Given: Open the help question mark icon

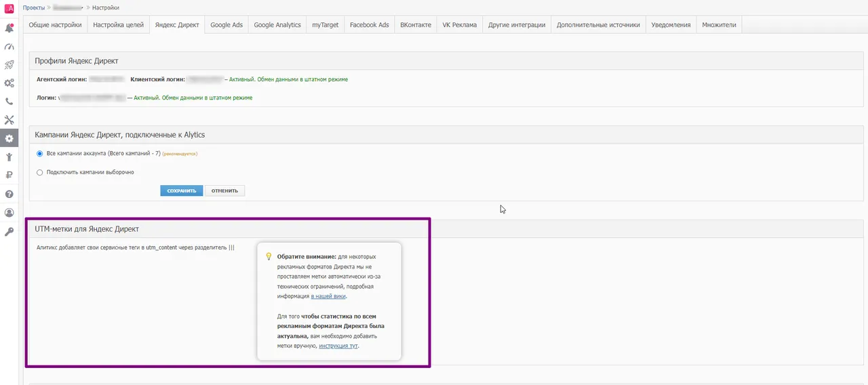Looking at the screenshot, I should tap(9, 194).
